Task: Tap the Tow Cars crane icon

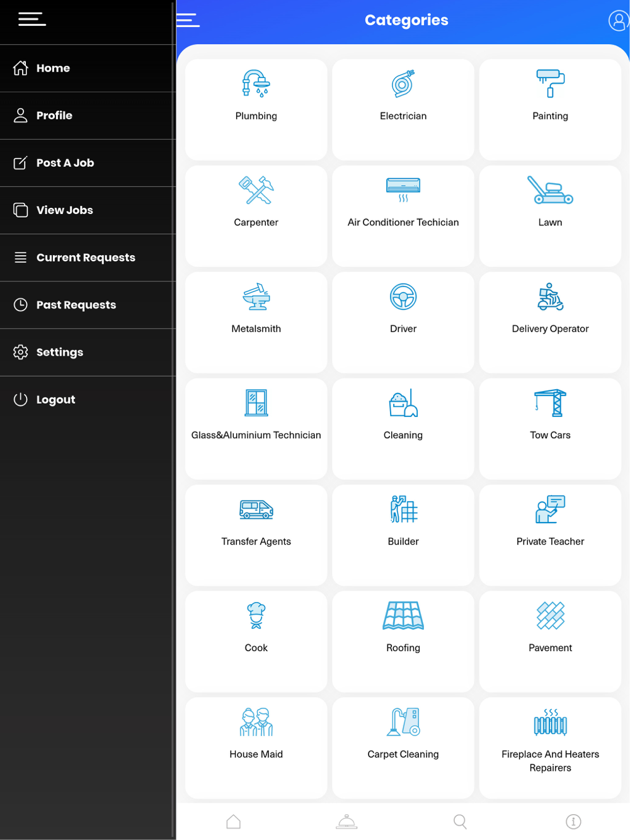Action: (x=550, y=403)
